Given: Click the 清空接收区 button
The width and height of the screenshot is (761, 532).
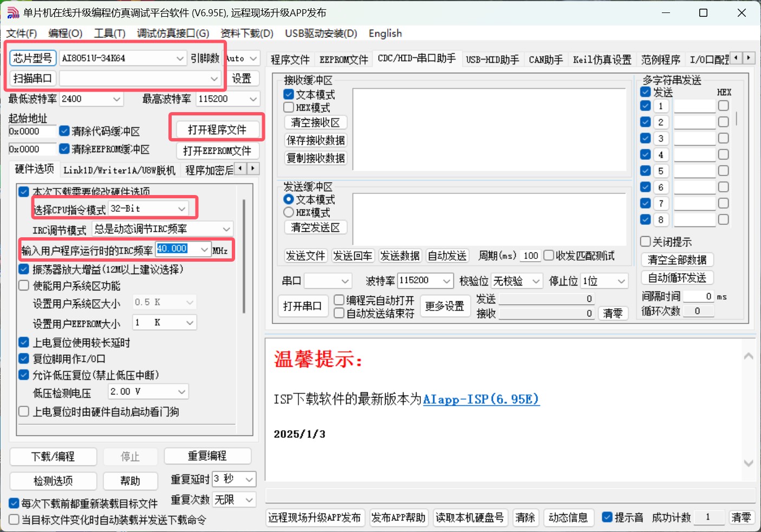Looking at the screenshot, I should pyautogui.click(x=316, y=122).
